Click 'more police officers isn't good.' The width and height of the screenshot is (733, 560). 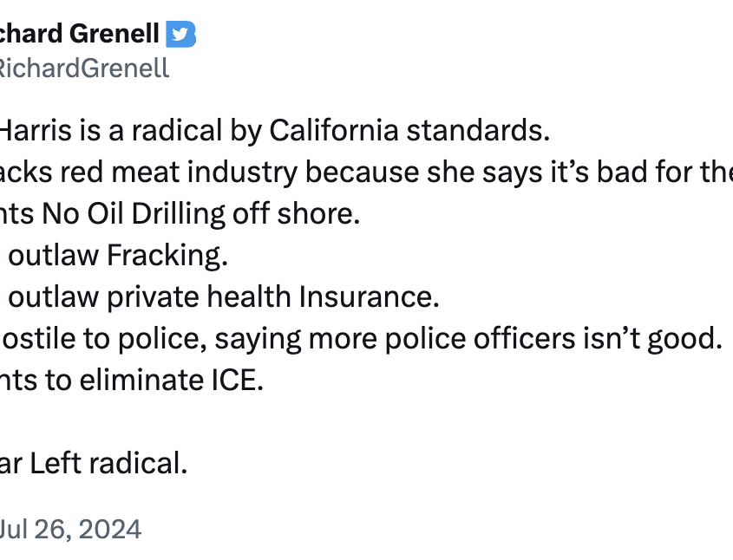point(515,339)
